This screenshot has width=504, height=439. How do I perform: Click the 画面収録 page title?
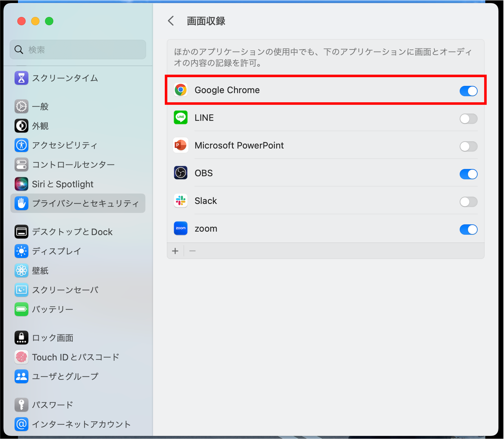point(206,21)
